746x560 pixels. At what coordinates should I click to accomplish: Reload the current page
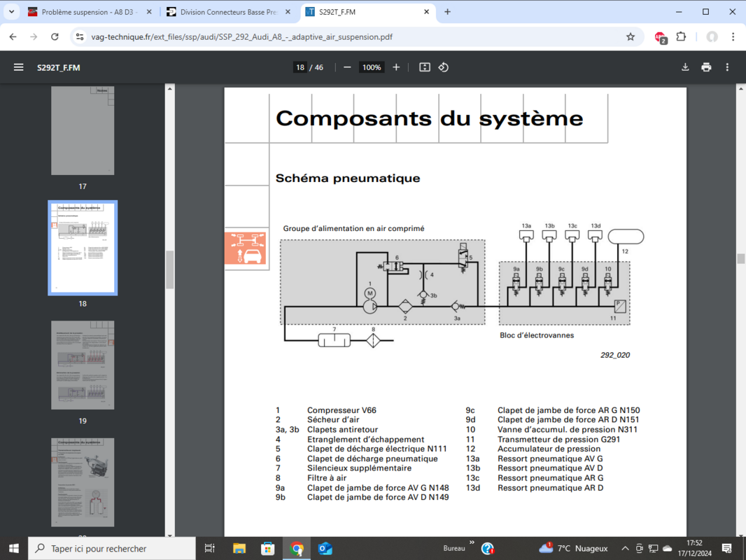55,36
